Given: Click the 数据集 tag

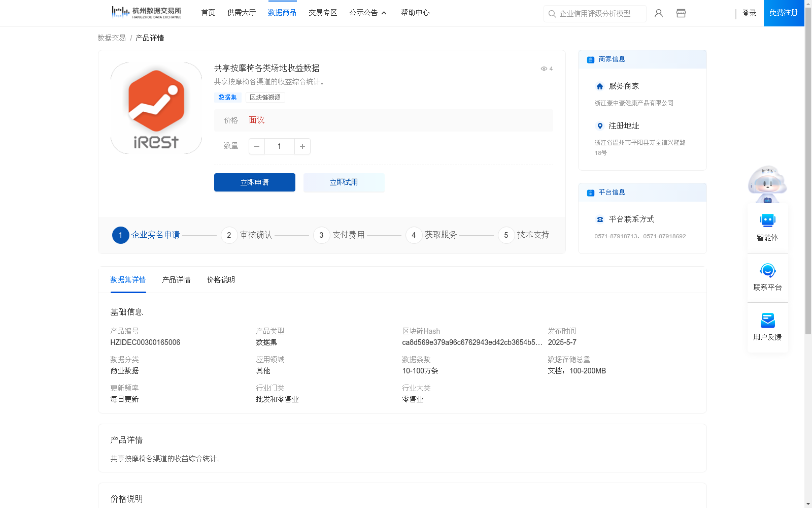Looking at the screenshot, I should tap(227, 98).
